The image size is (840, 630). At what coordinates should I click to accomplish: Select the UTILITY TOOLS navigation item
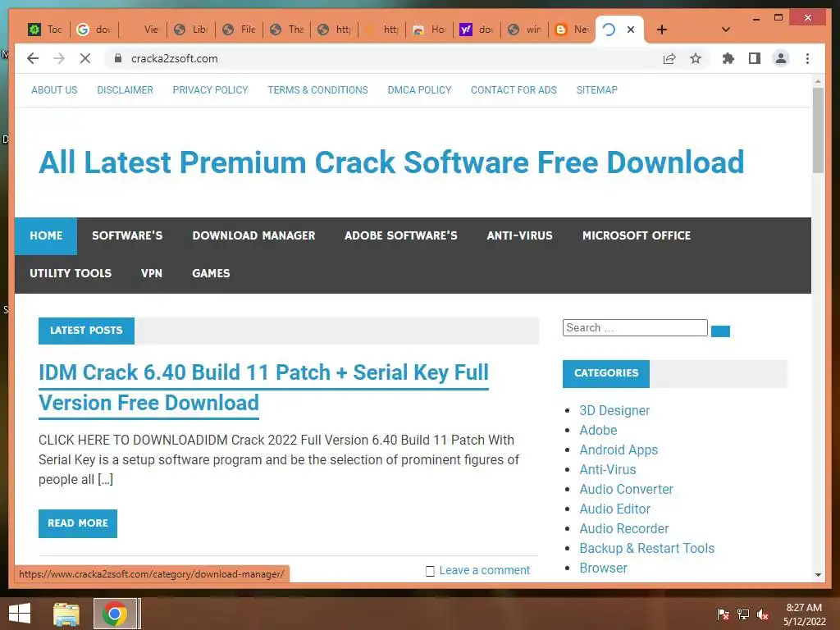click(x=71, y=273)
